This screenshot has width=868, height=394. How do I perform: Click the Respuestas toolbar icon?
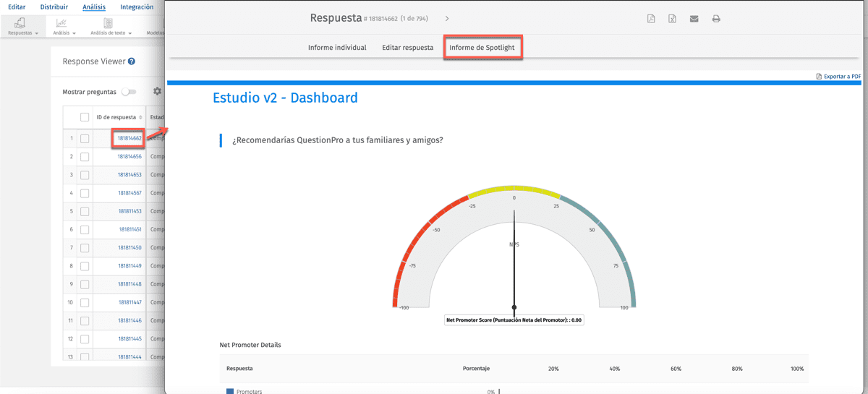20,23
